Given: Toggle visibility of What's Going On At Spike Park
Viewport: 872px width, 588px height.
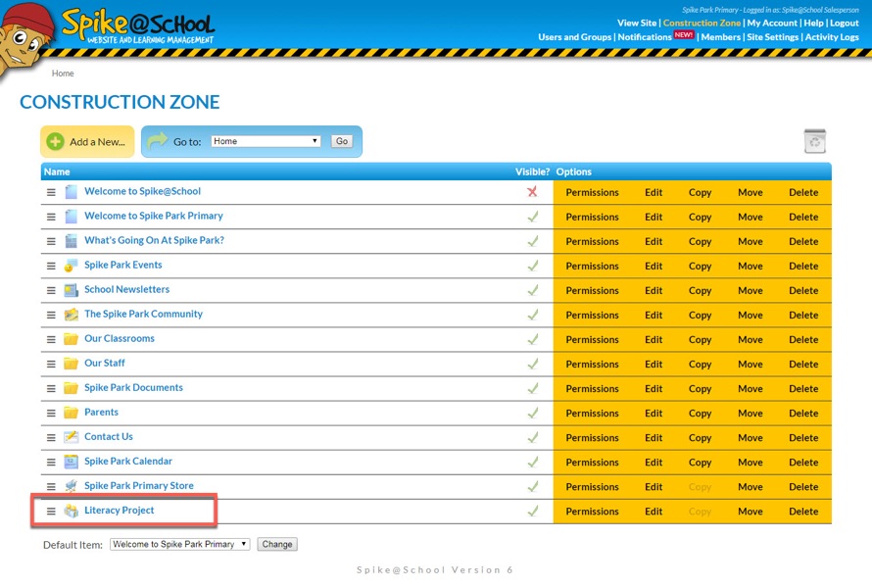Looking at the screenshot, I should (533, 241).
